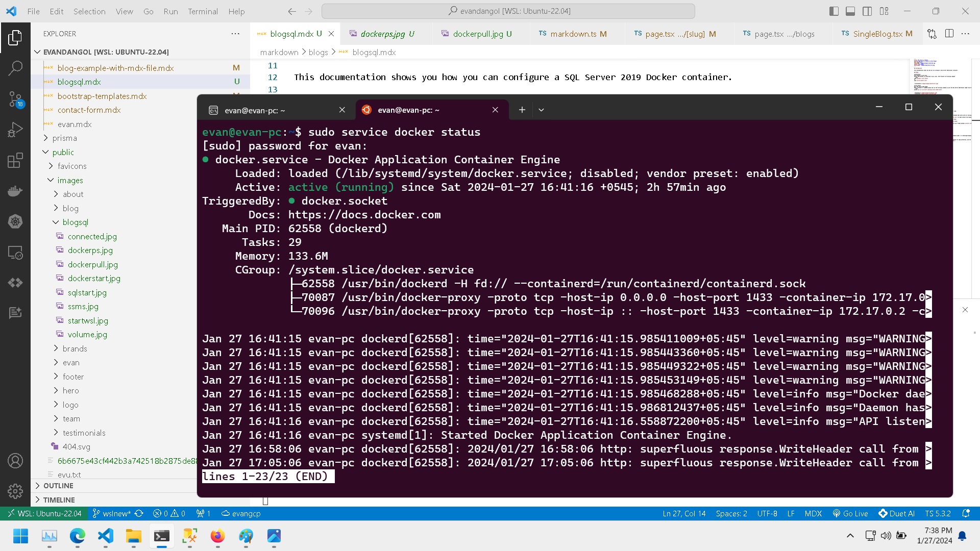
Task: Open Customize Layout icon
Action: pyautogui.click(x=884, y=11)
